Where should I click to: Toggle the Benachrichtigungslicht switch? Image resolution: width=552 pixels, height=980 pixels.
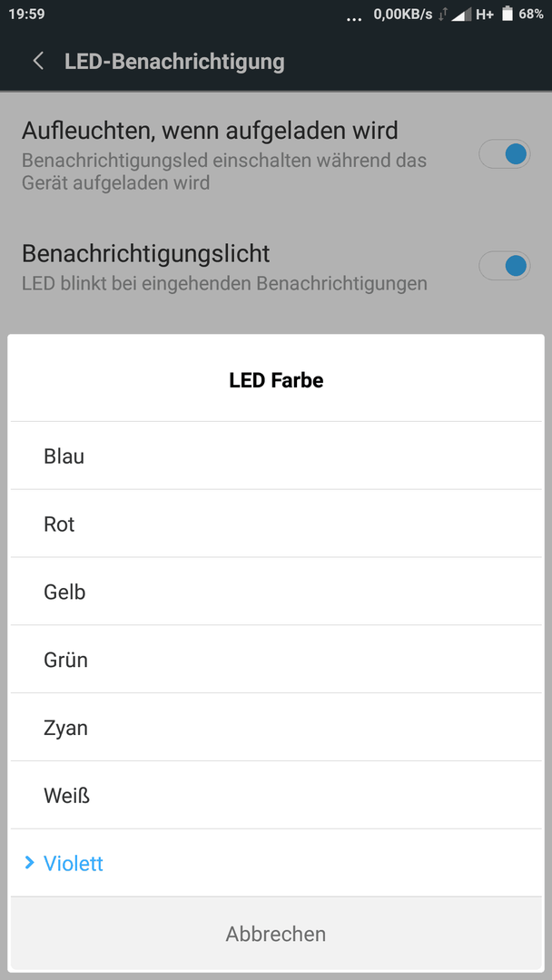point(505,266)
